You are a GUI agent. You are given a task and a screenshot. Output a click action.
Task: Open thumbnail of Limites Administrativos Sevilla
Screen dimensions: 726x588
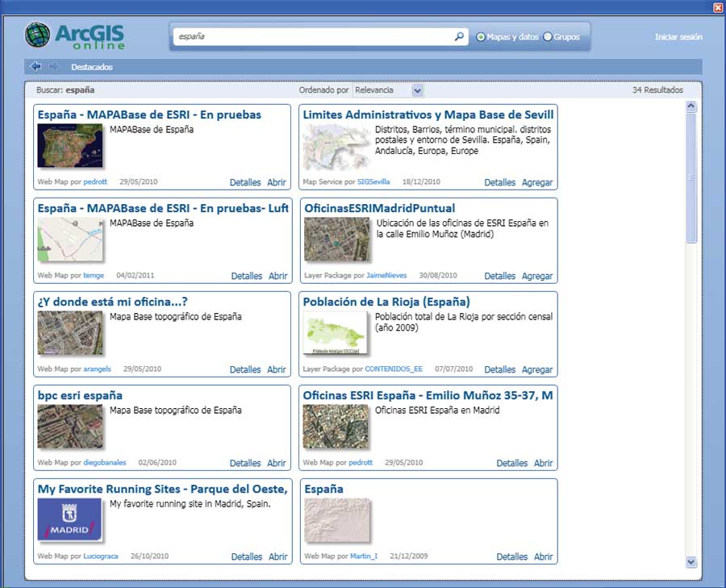(336, 146)
